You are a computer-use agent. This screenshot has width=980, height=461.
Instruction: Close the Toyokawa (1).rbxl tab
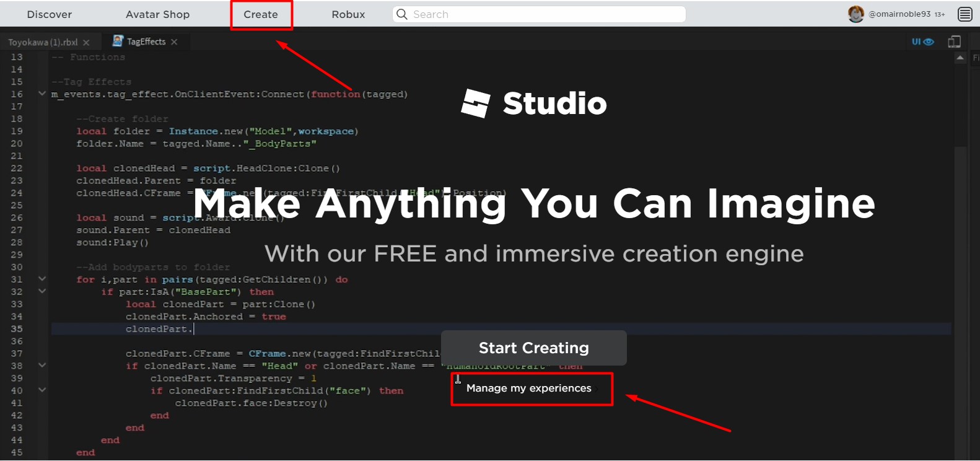pyautogui.click(x=86, y=42)
